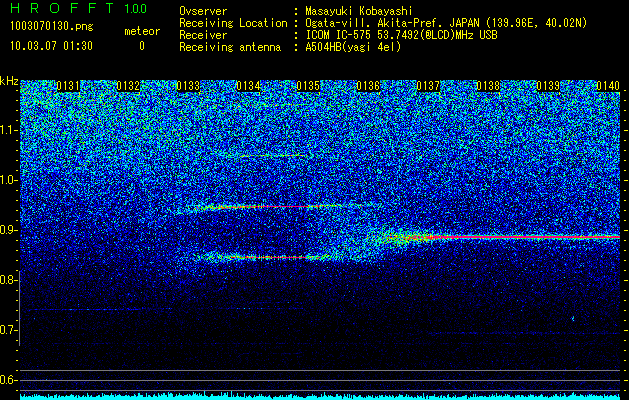The width and height of the screenshot is (629, 400).
Task: Click the 1.1 kHz axis label
Action: [x=9, y=130]
